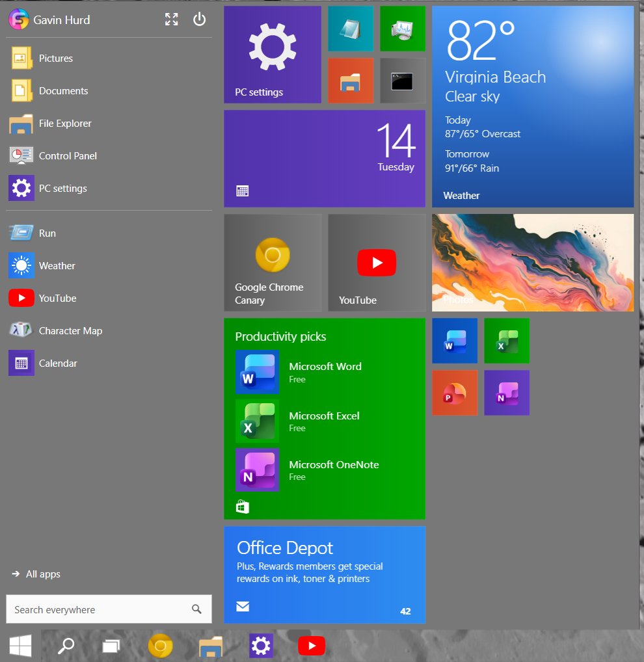
Task: Expand Start menu to full screen
Action: tap(172, 20)
